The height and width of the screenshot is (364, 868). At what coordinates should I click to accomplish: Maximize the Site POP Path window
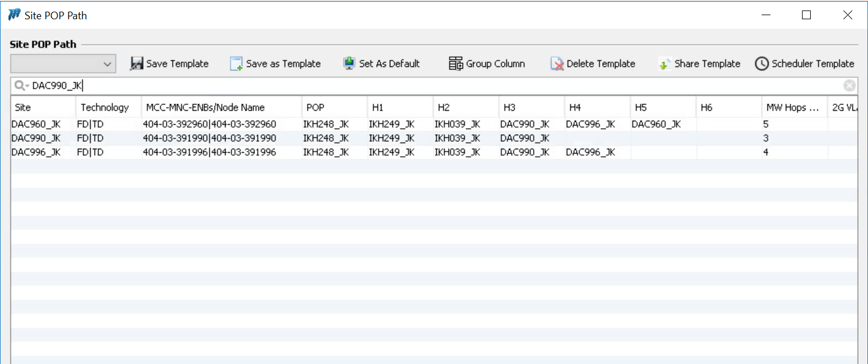[806, 15]
